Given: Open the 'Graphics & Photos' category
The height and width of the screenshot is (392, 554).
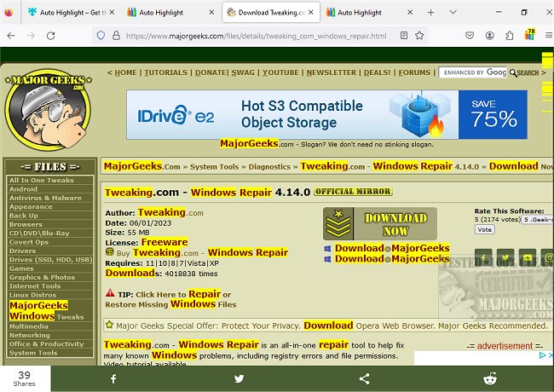Looking at the screenshot, I should tap(42, 277).
